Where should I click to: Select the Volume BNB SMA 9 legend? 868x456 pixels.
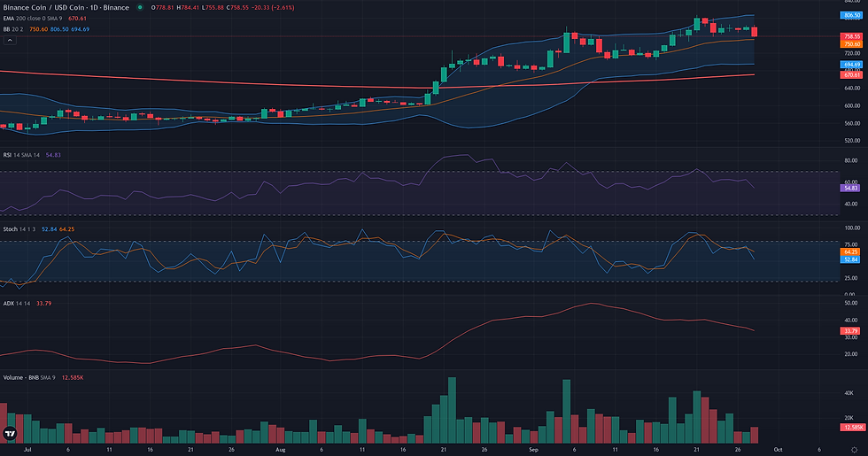(x=43, y=377)
